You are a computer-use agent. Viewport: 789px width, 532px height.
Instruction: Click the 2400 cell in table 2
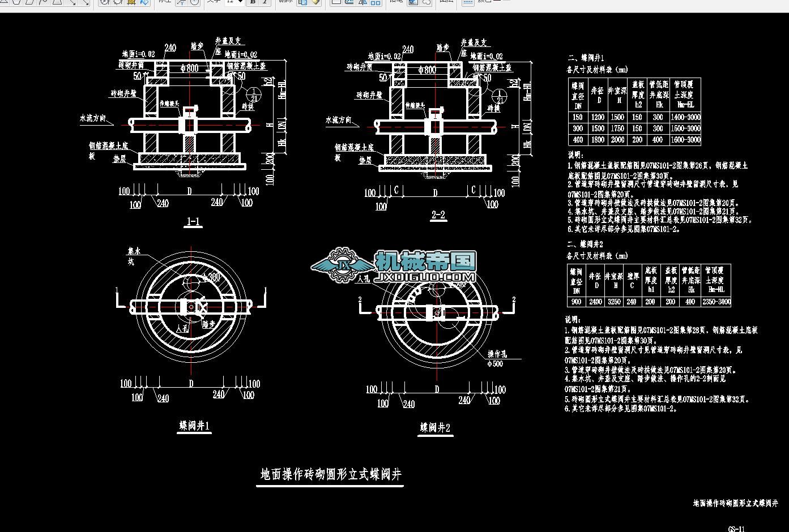click(595, 302)
